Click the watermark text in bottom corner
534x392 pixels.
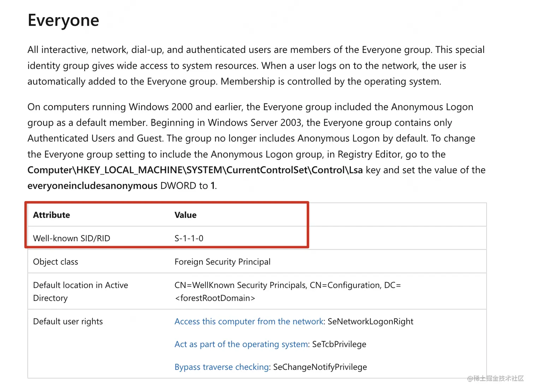pyautogui.click(x=496, y=378)
